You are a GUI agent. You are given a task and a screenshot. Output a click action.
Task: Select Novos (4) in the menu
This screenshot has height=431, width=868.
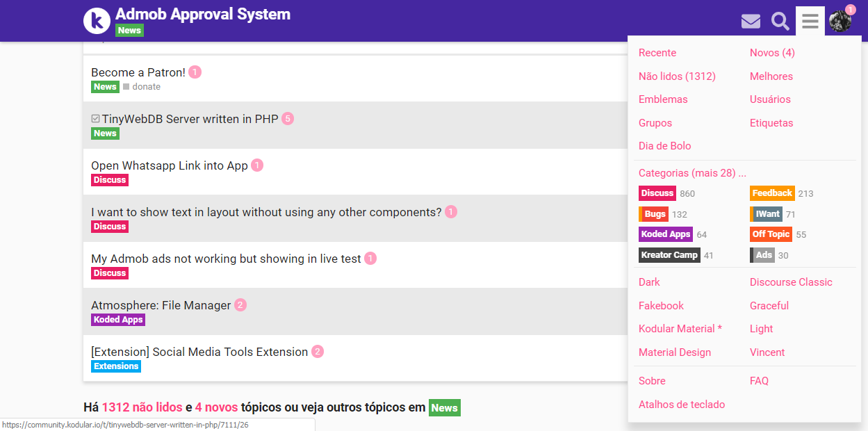tap(772, 53)
